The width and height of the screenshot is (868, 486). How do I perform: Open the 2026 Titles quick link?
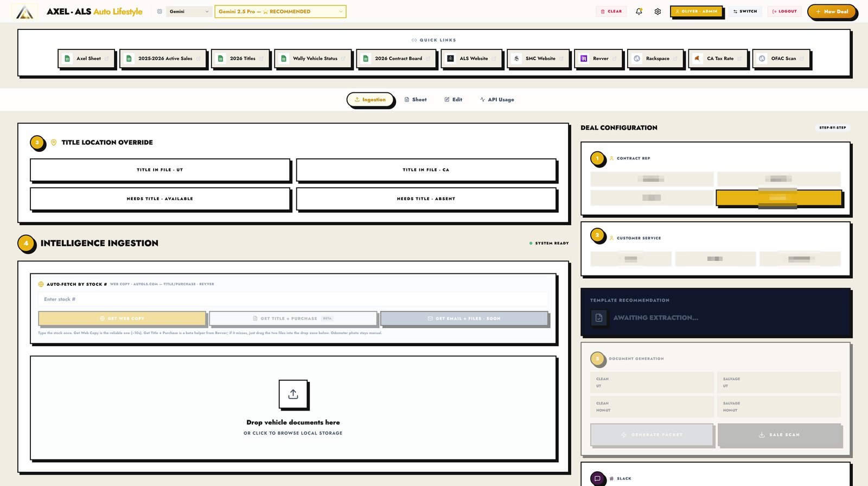(239, 59)
